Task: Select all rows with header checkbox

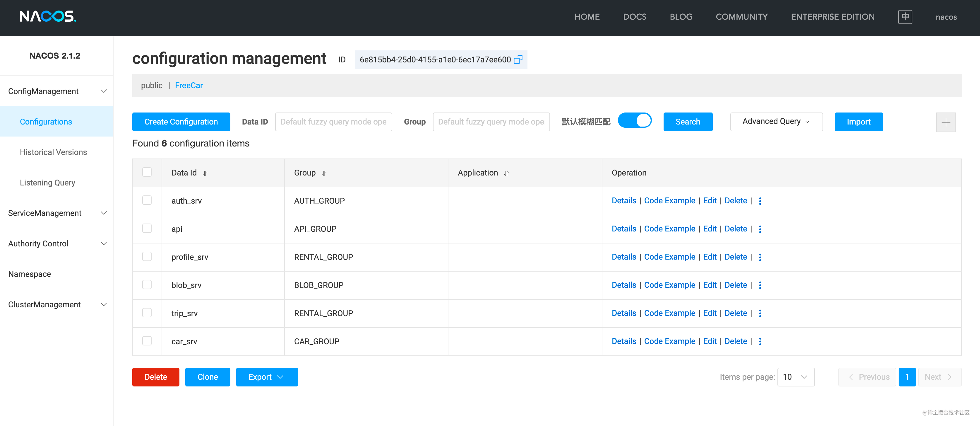Action: (147, 172)
